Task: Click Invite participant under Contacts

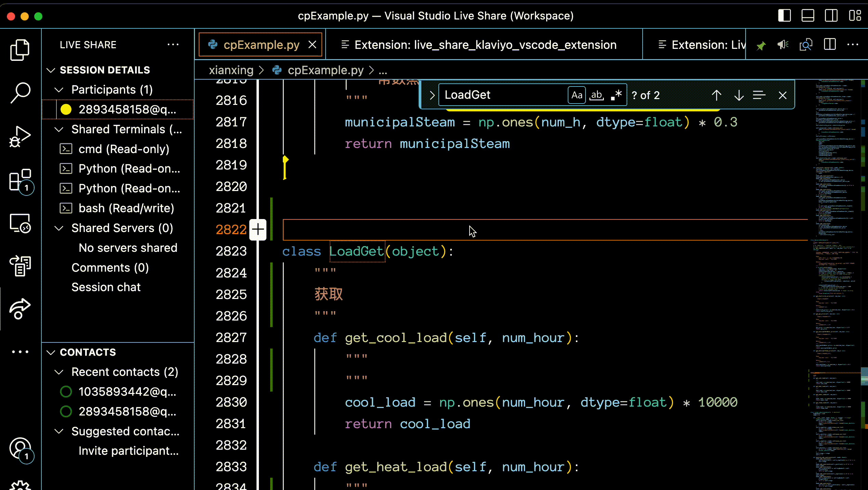Action: [129, 450]
